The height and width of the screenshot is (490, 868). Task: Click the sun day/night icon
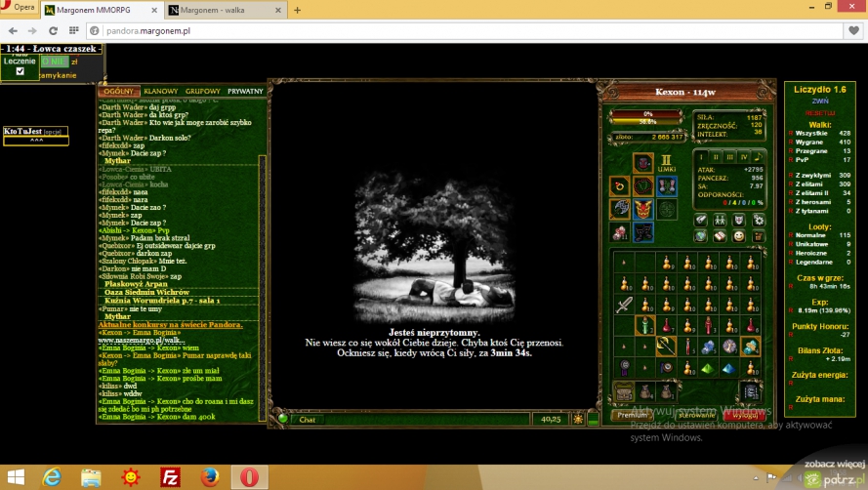[x=577, y=419]
